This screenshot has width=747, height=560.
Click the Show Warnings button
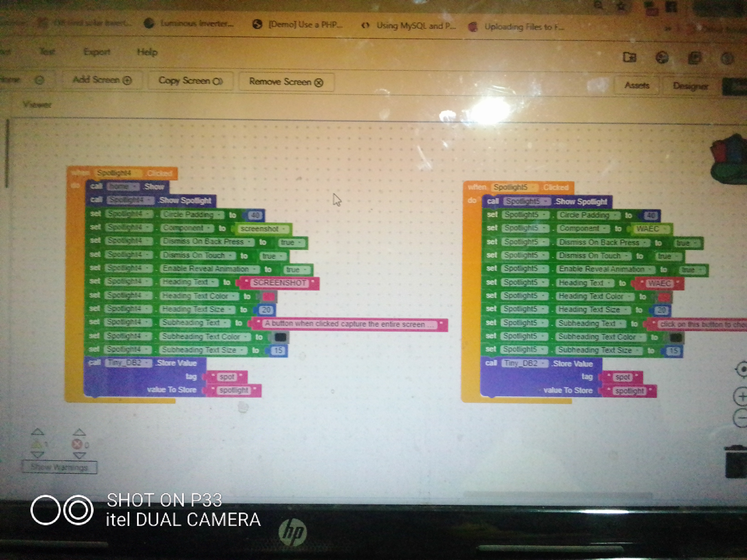click(60, 467)
